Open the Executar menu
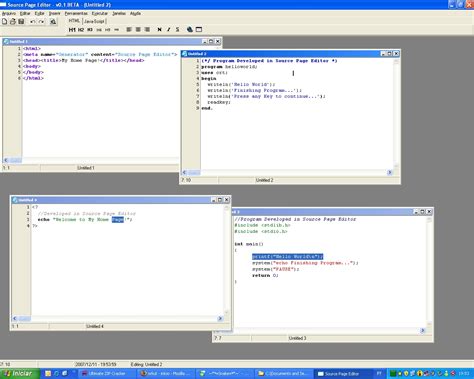Viewport: 474px width, 379px height. [100, 13]
